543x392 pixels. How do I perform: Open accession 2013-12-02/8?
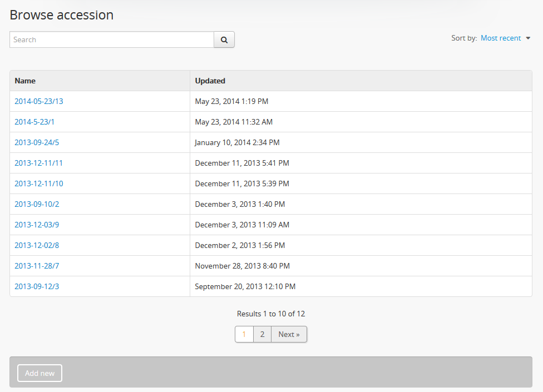coord(37,245)
